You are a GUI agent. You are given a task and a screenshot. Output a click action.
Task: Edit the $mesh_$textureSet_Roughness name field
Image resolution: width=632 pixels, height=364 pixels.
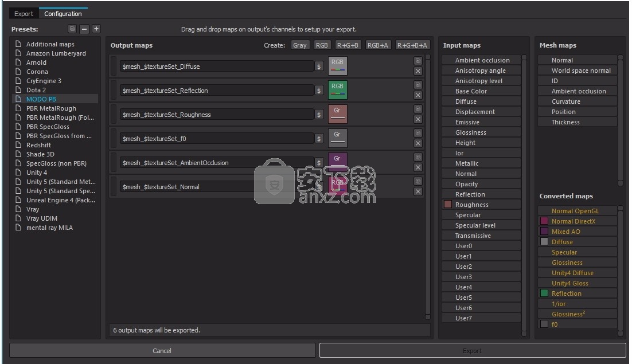(x=217, y=115)
